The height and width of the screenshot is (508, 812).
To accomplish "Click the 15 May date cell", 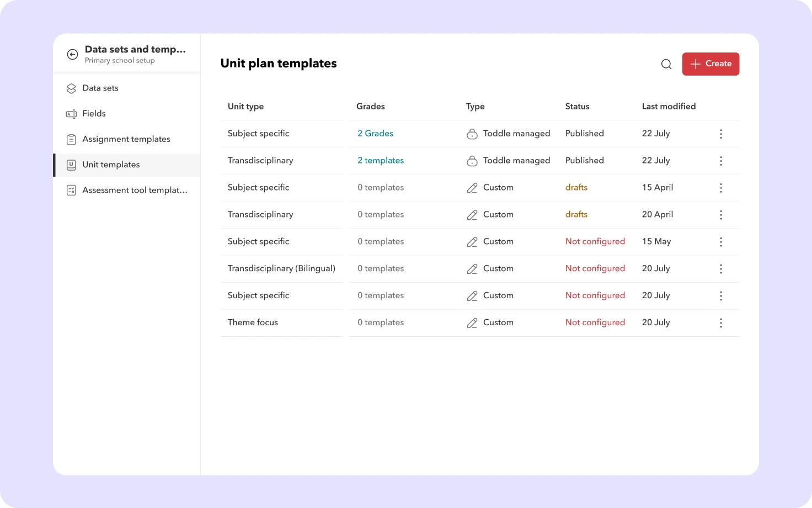I will (656, 242).
